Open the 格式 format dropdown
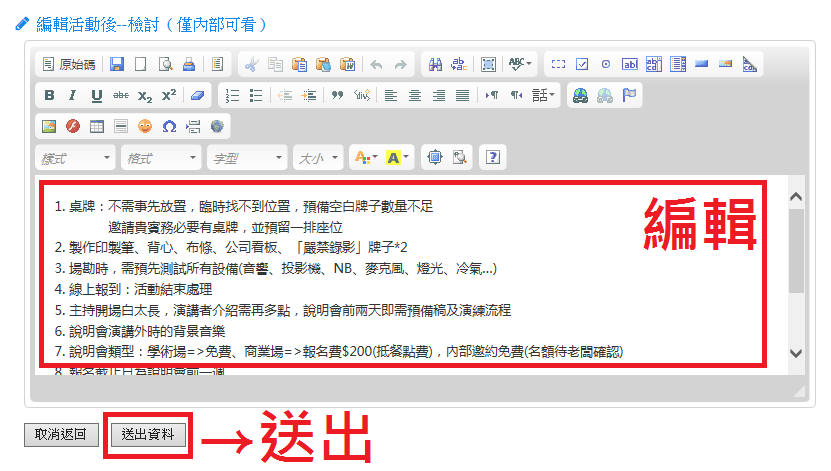This screenshot has width=831, height=471. (x=160, y=158)
